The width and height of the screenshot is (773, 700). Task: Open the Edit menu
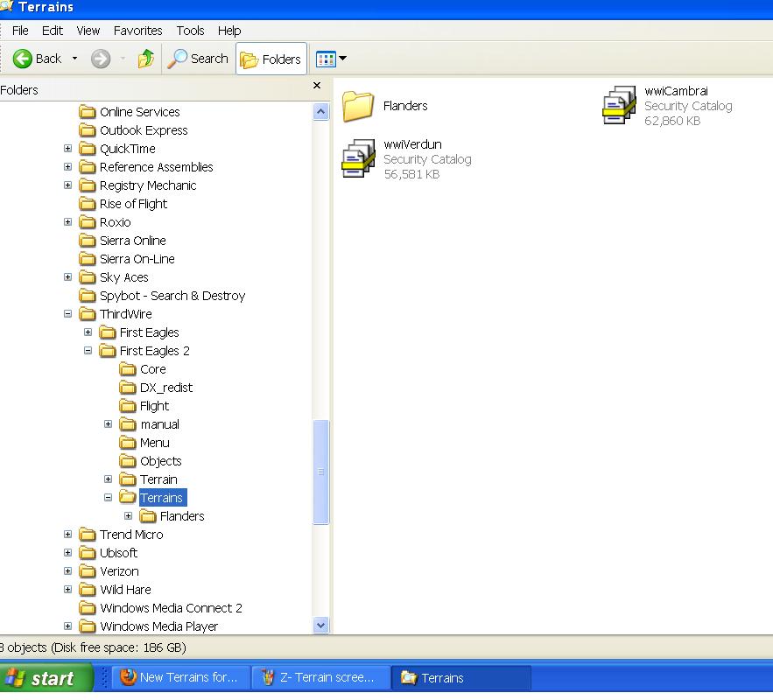pyautogui.click(x=53, y=31)
